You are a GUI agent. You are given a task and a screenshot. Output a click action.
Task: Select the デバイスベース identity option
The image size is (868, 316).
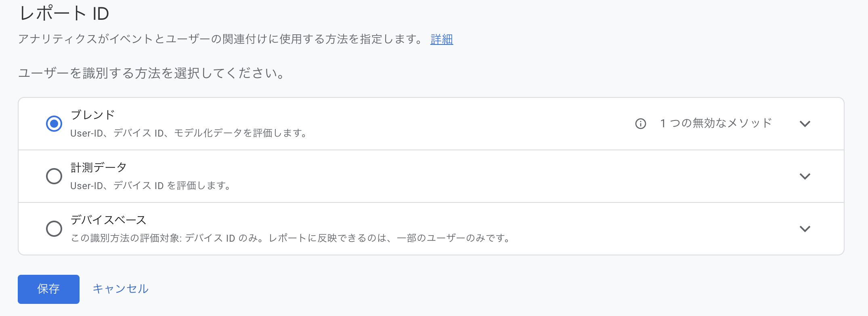pyautogui.click(x=54, y=229)
